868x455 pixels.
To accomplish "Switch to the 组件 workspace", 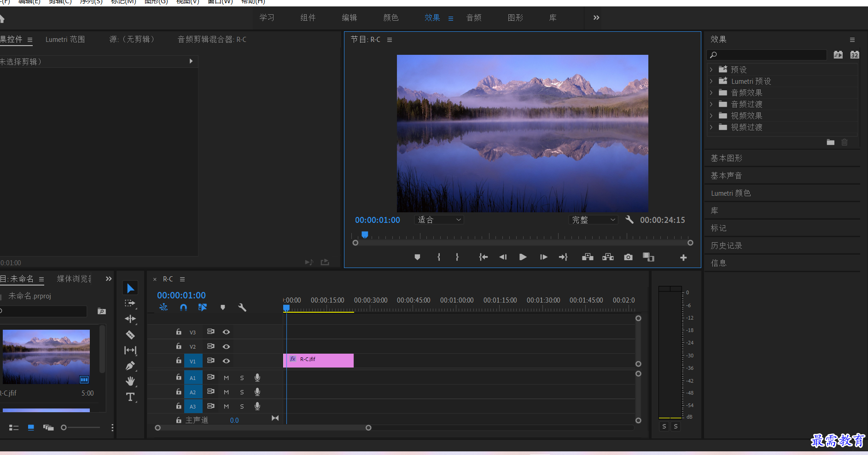I will [x=308, y=17].
